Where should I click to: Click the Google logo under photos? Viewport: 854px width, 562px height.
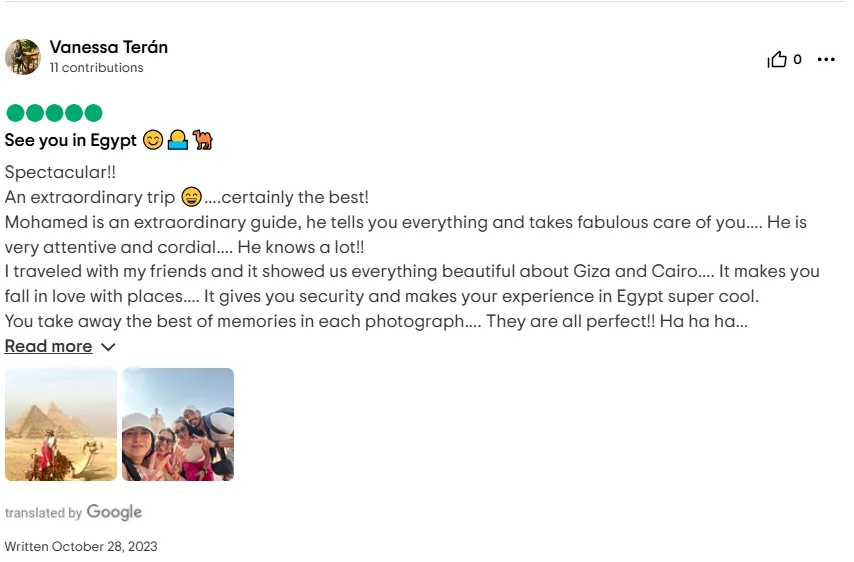point(114,512)
